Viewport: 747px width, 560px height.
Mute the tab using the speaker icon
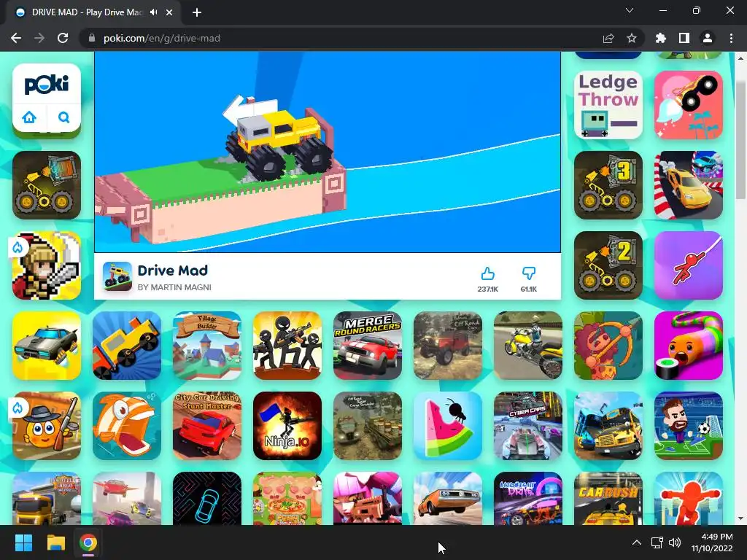(x=153, y=12)
